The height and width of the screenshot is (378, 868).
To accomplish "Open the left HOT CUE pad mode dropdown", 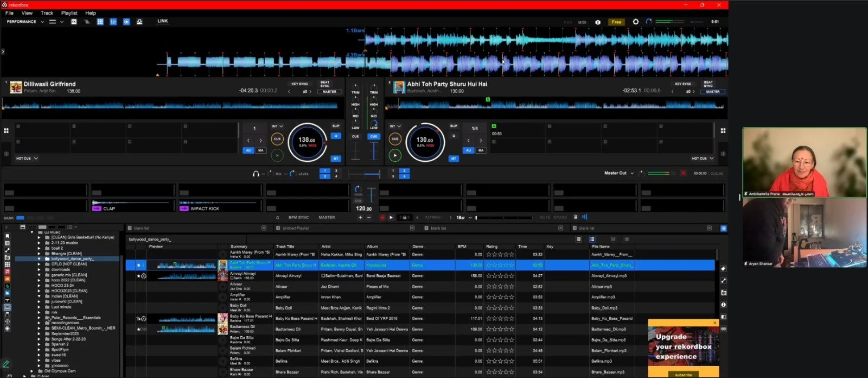I will coord(27,159).
